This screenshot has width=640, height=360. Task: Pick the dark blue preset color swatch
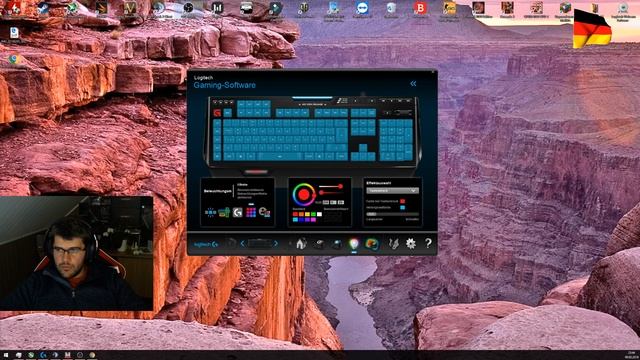coord(301,220)
